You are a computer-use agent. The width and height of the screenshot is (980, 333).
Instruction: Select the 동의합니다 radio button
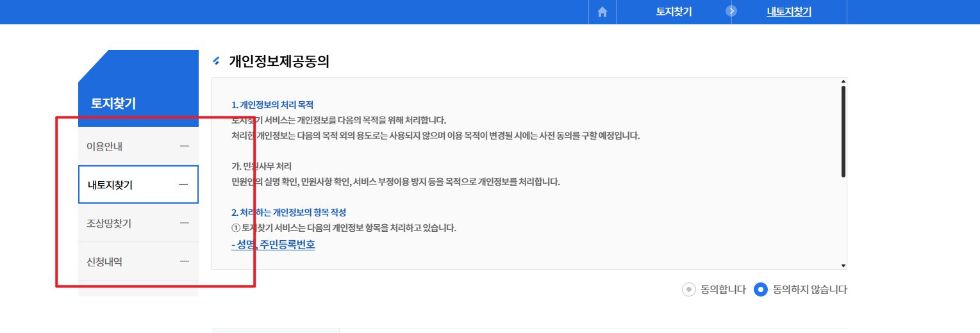click(689, 289)
